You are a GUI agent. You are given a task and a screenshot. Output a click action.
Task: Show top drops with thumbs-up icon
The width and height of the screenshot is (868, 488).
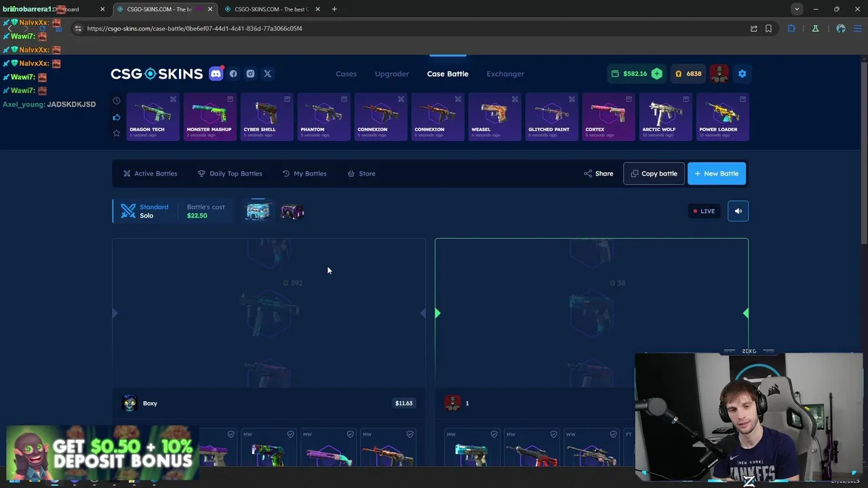click(117, 117)
